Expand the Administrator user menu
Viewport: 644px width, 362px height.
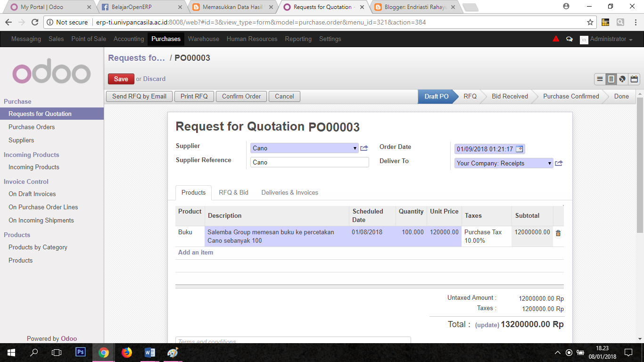pyautogui.click(x=611, y=39)
